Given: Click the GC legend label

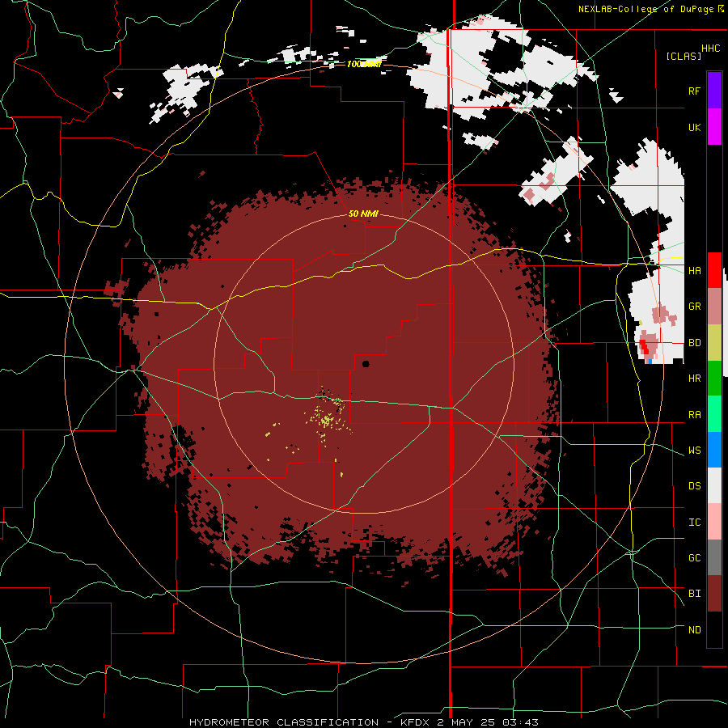Looking at the screenshot, I should [694, 558].
